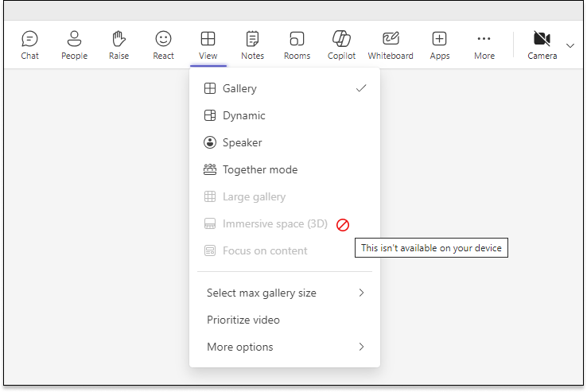Open the Chat panel
The height and width of the screenshot is (392, 587).
(29, 45)
